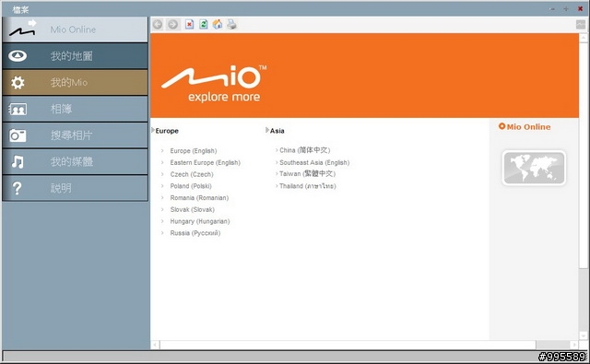Click the browser Back arrow icon
The width and height of the screenshot is (590, 364).
coord(158,25)
